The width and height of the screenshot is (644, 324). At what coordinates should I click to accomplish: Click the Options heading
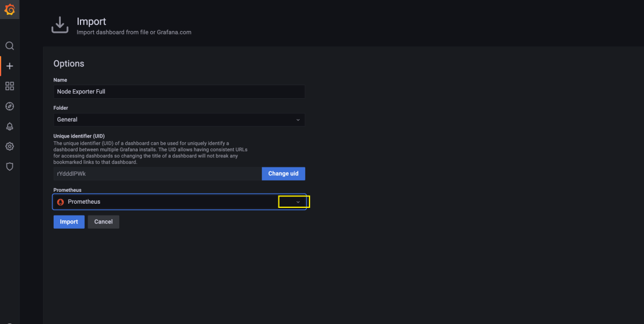click(x=69, y=64)
